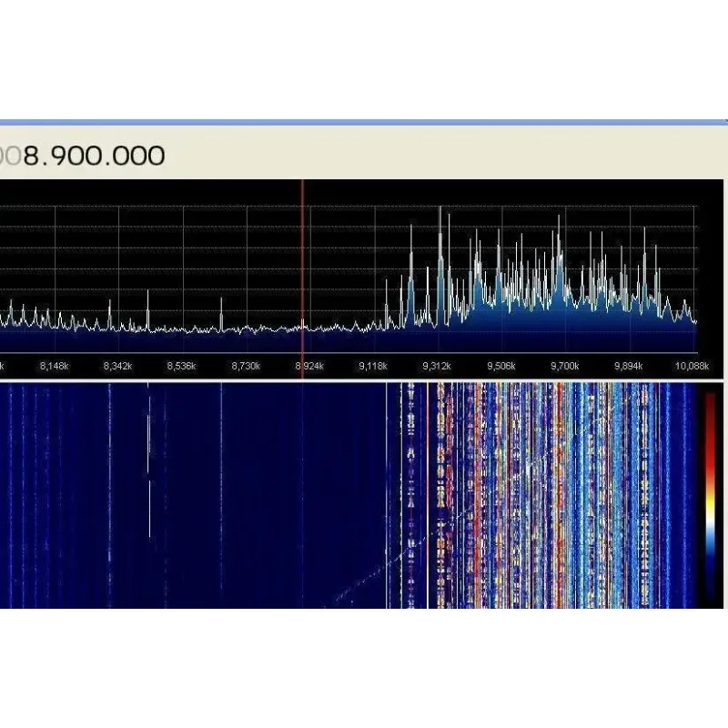Screen dimensions: 728x728
Task: Tune to the 8,342k frequency axis label
Action: click(118, 367)
